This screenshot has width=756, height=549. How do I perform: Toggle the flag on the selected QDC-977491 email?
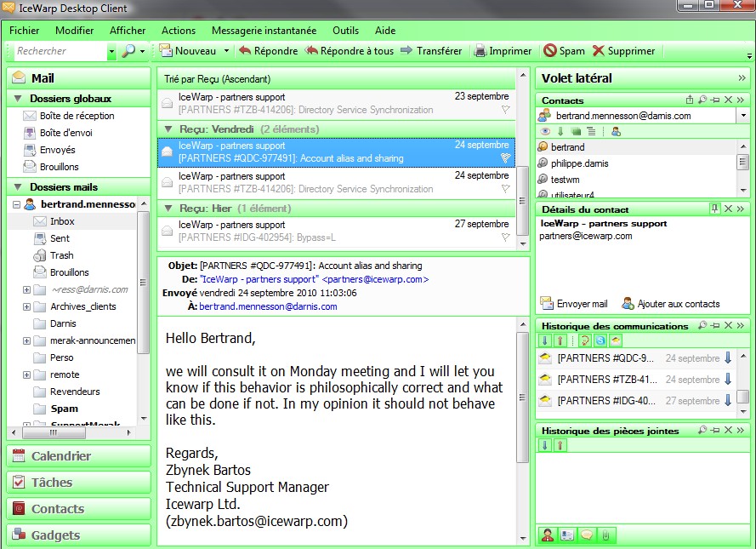[505, 158]
